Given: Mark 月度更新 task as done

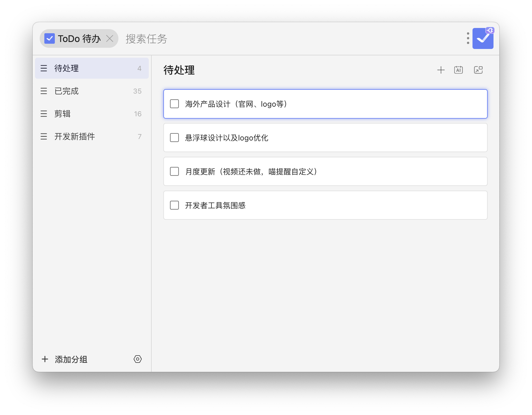Looking at the screenshot, I should (174, 171).
